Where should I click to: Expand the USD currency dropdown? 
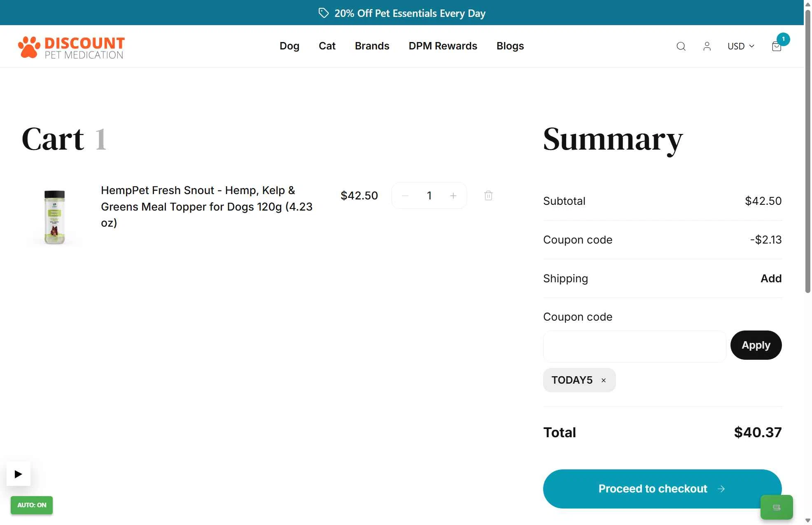point(741,46)
